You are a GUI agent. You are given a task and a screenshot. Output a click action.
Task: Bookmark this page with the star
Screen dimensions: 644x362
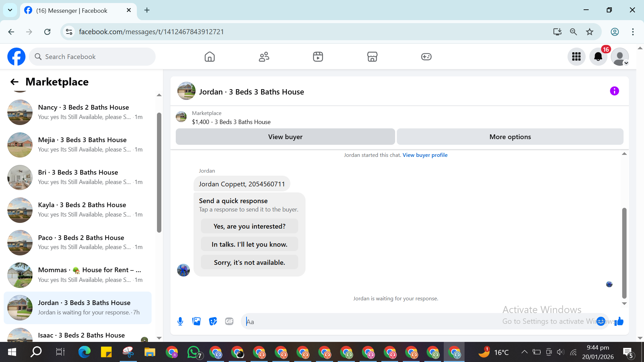[x=590, y=32]
